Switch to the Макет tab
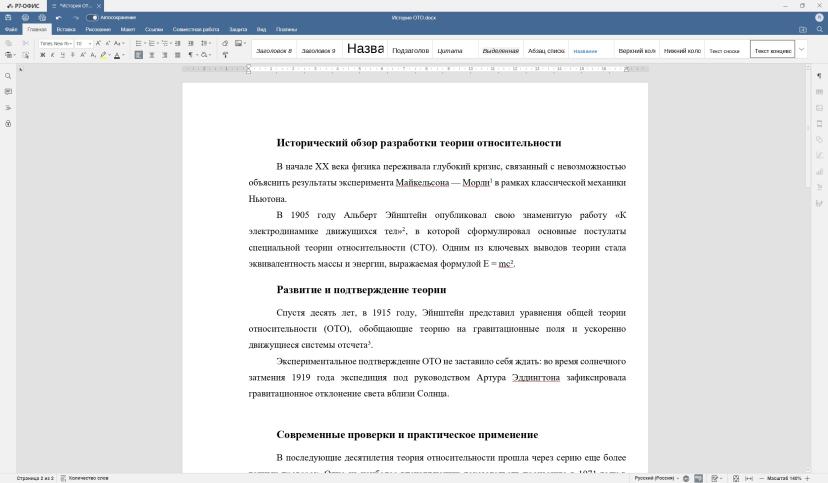 point(128,30)
